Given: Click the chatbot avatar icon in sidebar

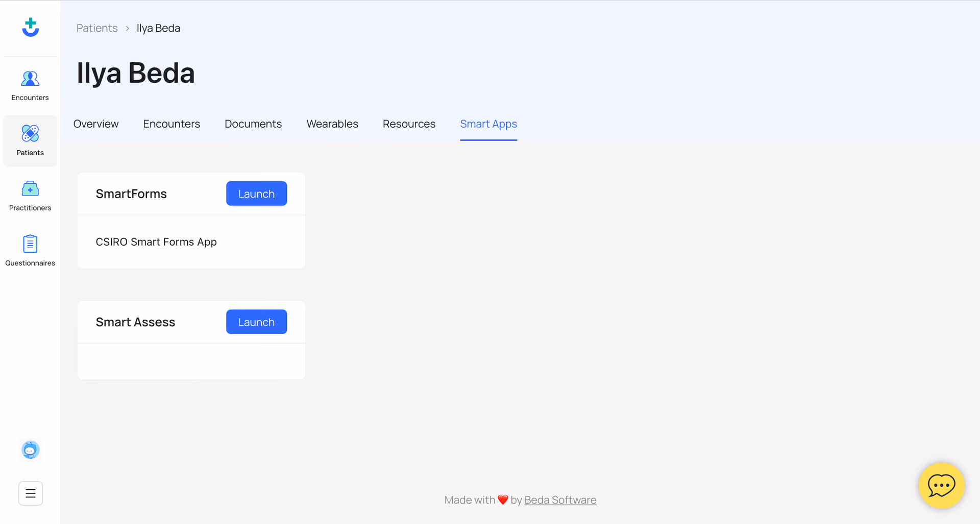Looking at the screenshot, I should coord(30,450).
